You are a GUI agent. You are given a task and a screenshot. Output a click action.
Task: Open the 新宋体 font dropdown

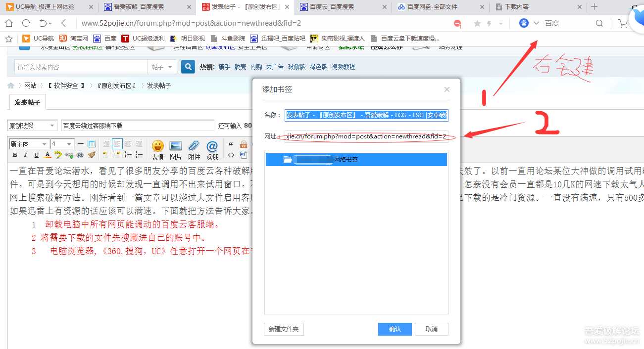pyautogui.click(x=29, y=144)
